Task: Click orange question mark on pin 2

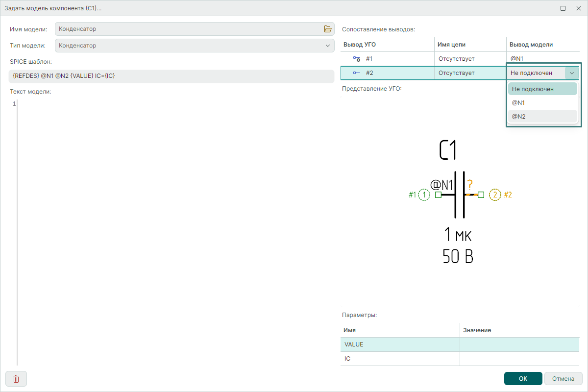Action: point(470,185)
